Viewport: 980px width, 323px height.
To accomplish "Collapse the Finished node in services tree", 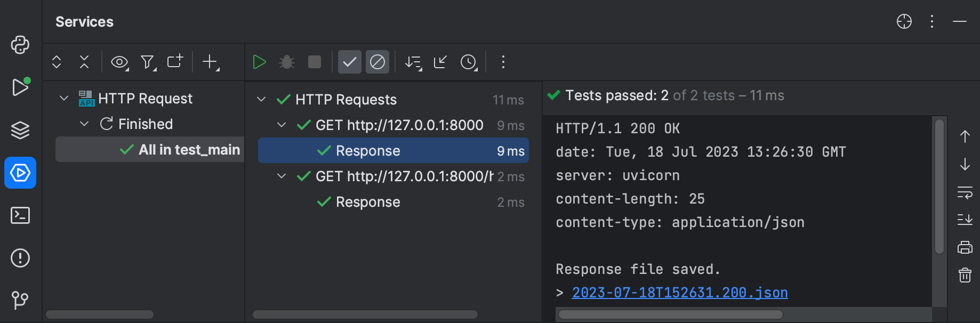I will coord(84,124).
